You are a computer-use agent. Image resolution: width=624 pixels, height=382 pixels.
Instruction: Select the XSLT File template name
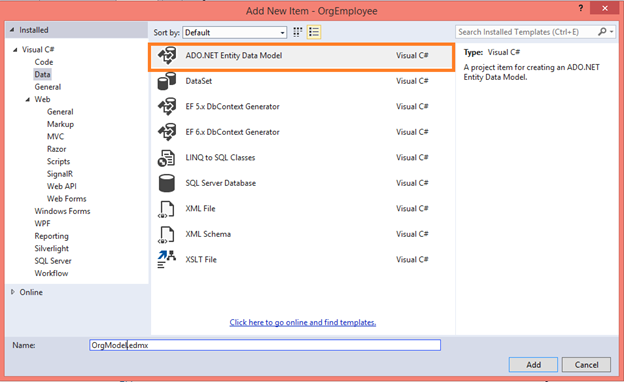[201, 259]
